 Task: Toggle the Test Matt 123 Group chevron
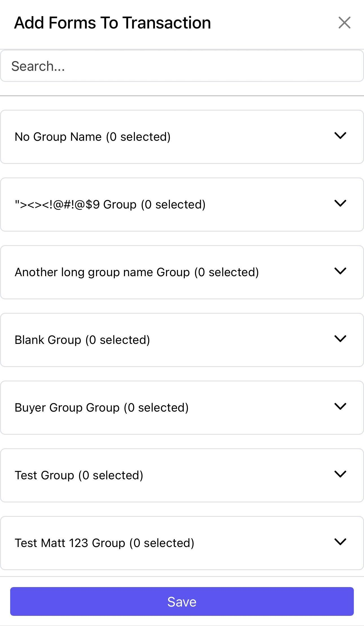(x=340, y=542)
